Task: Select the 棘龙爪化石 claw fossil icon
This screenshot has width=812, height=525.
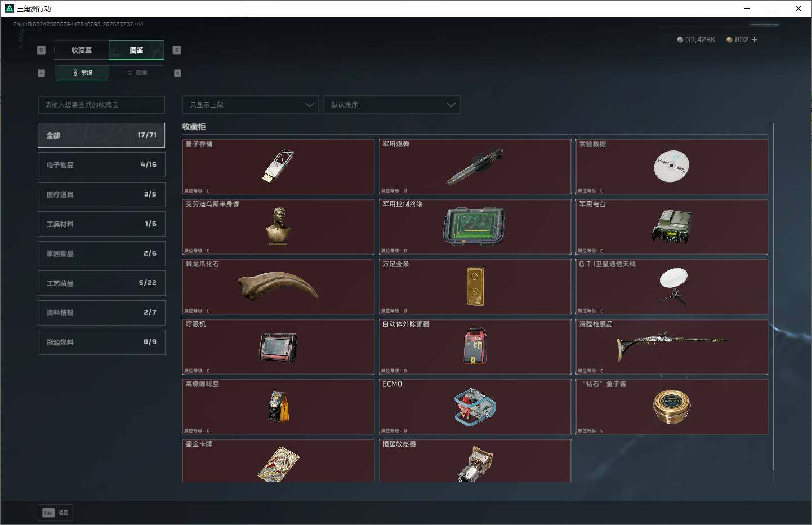Action: tap(278, 286)
